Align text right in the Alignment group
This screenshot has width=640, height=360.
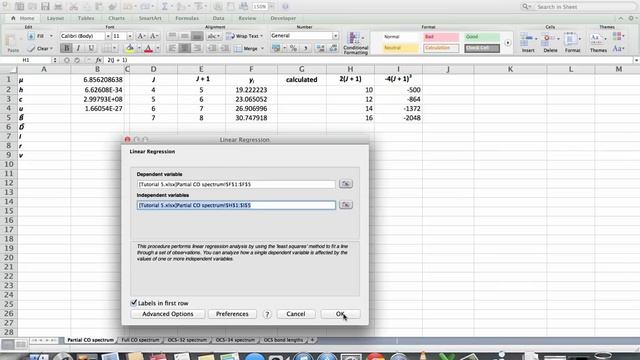tap(197, 48)
